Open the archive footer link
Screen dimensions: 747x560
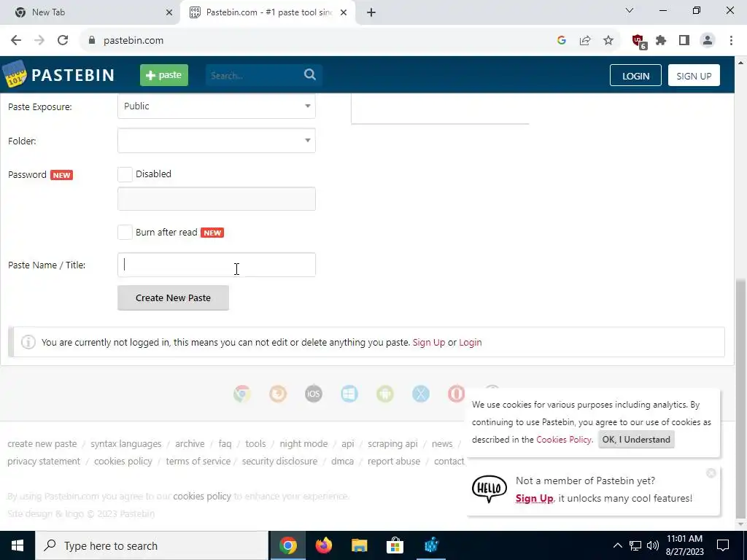pyautogui.click(x=190, y=444)
